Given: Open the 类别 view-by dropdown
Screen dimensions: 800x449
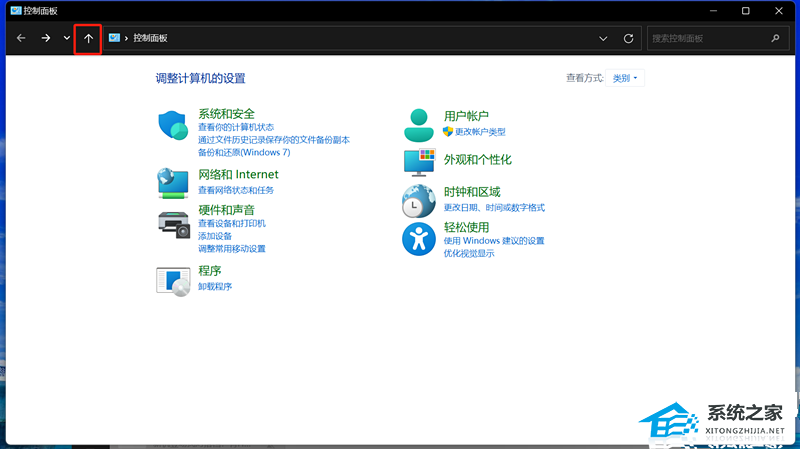Looking at the screenshot, I should click(x=624, y=78).
